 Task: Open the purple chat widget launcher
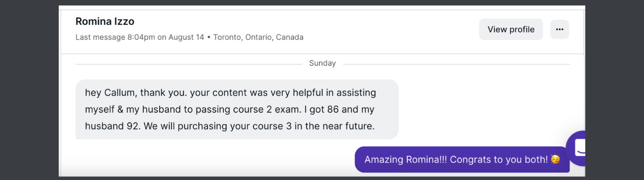tap(576, 148)
